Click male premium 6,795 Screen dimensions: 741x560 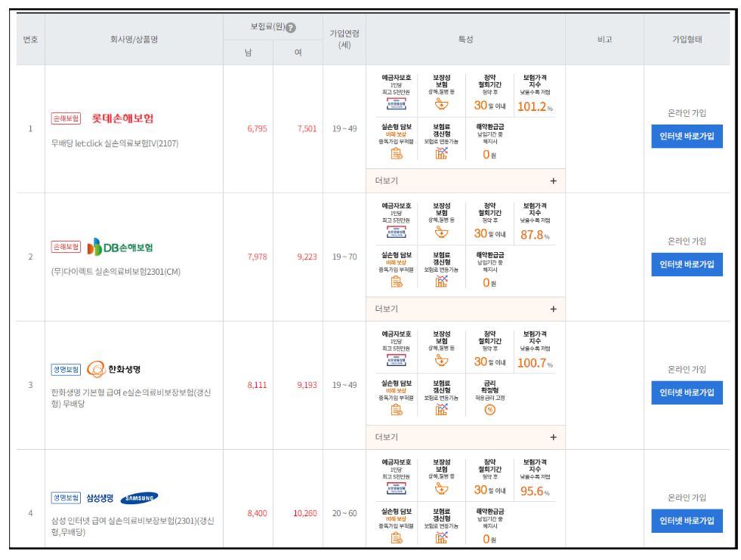(257, 129)
